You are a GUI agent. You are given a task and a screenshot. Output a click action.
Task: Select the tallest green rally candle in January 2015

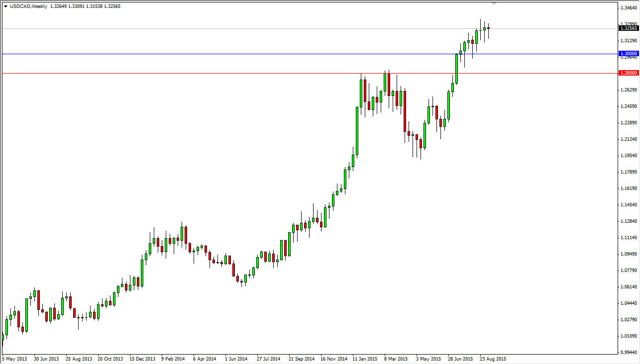pyautogui.click(x=357, y=132)
